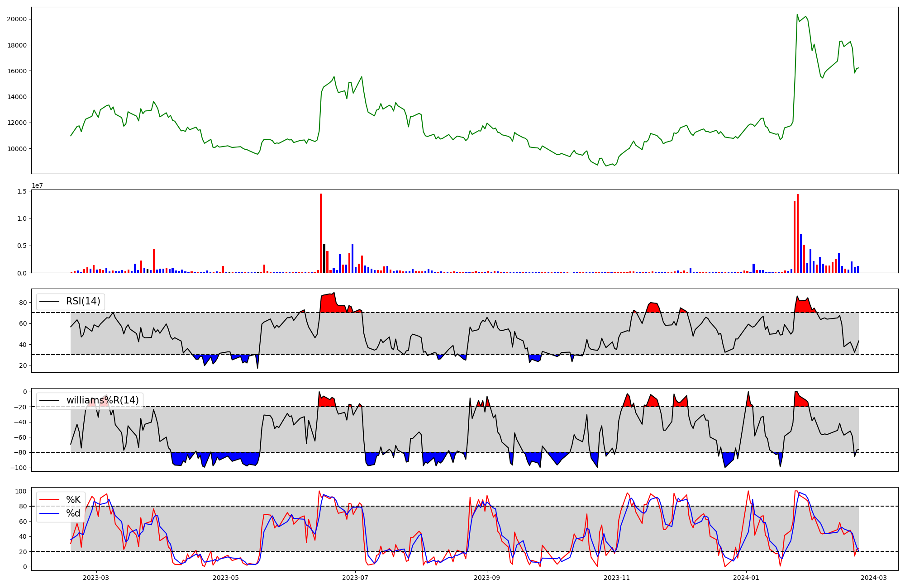The height and width of the screenshot is (588, 905).
Task: Click the RSI(14) legend label
Action: coord(83,301)
